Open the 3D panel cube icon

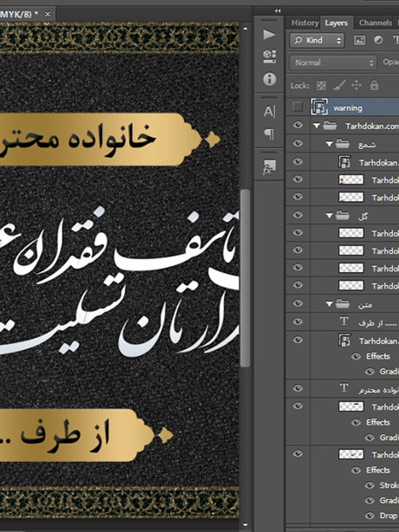point(269,56)
